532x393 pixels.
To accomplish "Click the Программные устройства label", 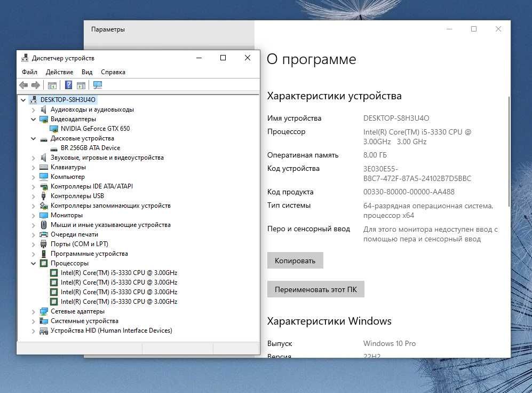I will coord(89,254).
